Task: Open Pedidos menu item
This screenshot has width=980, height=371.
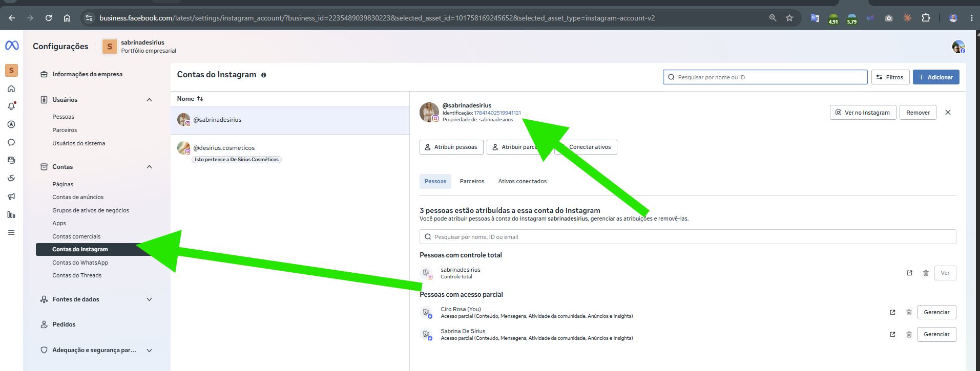Action: coord(64,324)
